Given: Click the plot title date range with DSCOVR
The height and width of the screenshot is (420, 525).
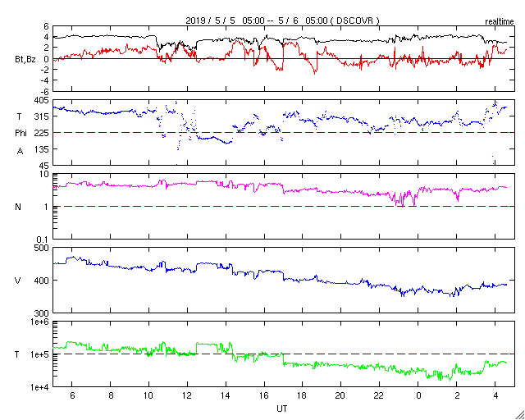Looking at the screenshot, I should 282,21.
